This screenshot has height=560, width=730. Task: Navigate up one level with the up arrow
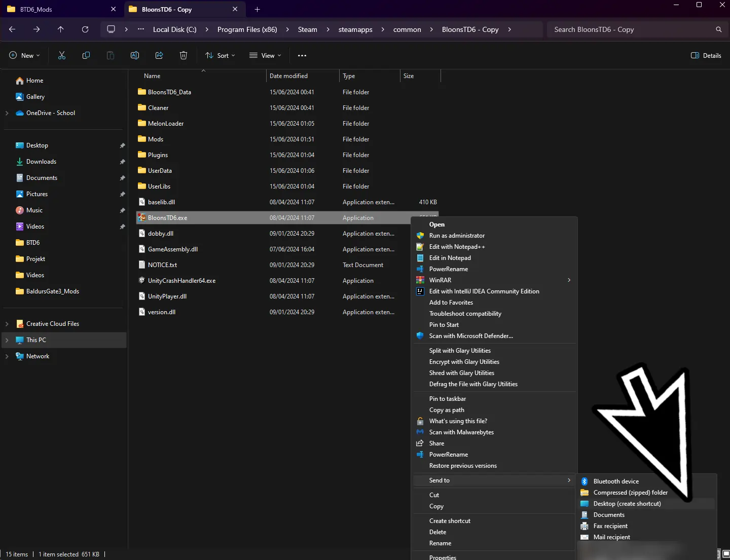[x=60, y=29]
